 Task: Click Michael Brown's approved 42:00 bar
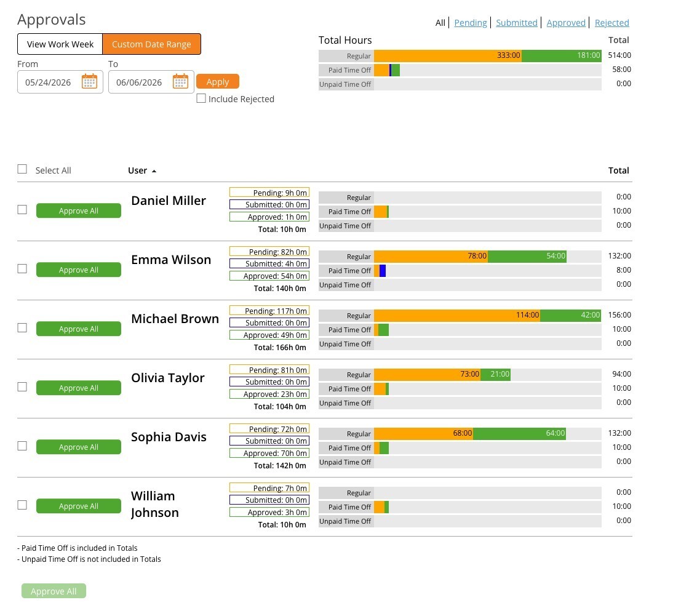[570, 316]
